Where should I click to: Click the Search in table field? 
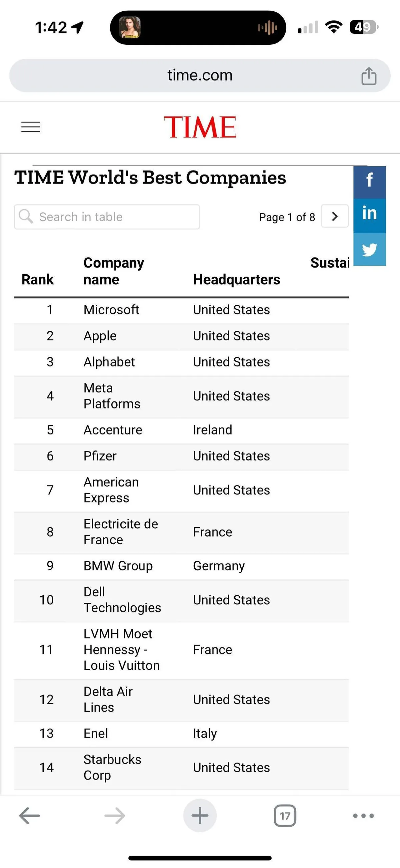tap(107, 217)
